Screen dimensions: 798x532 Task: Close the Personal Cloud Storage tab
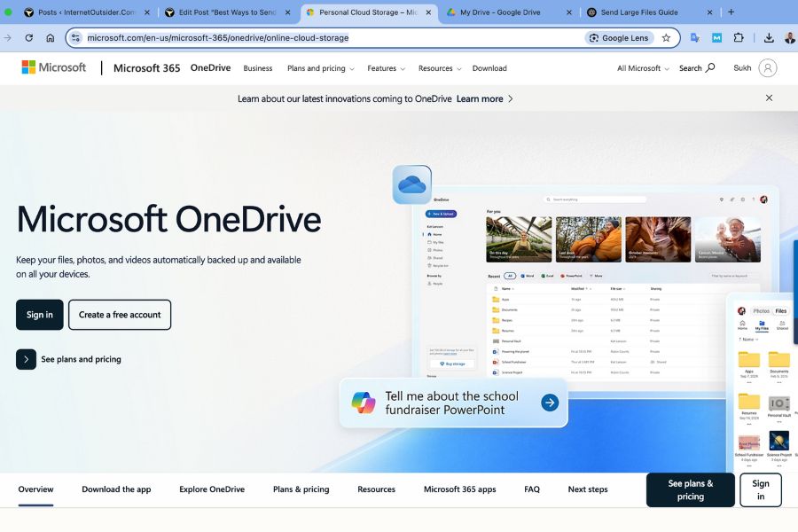pyautogui.click(x=428, y=12)
